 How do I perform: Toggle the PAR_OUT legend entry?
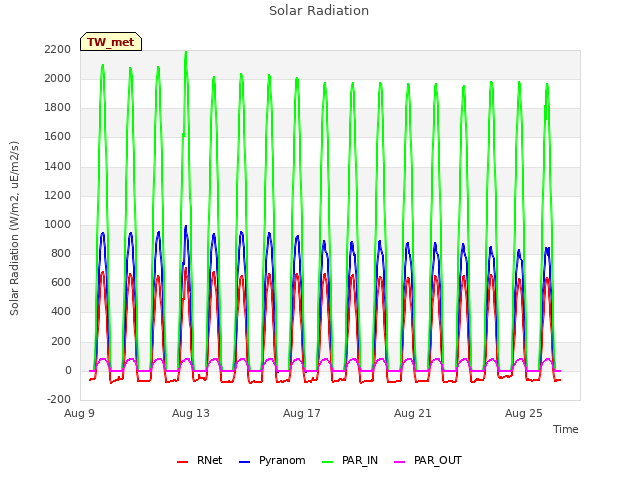[x=428, y=460]
